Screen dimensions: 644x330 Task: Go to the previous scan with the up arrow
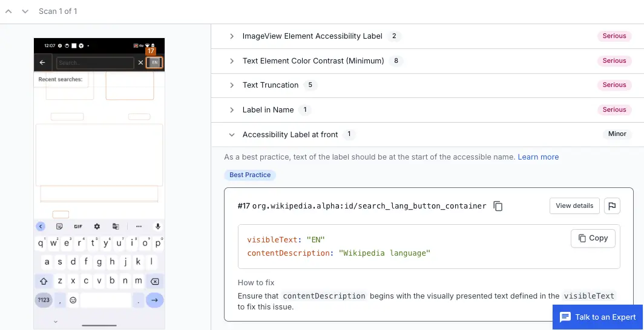click(9, 11)
